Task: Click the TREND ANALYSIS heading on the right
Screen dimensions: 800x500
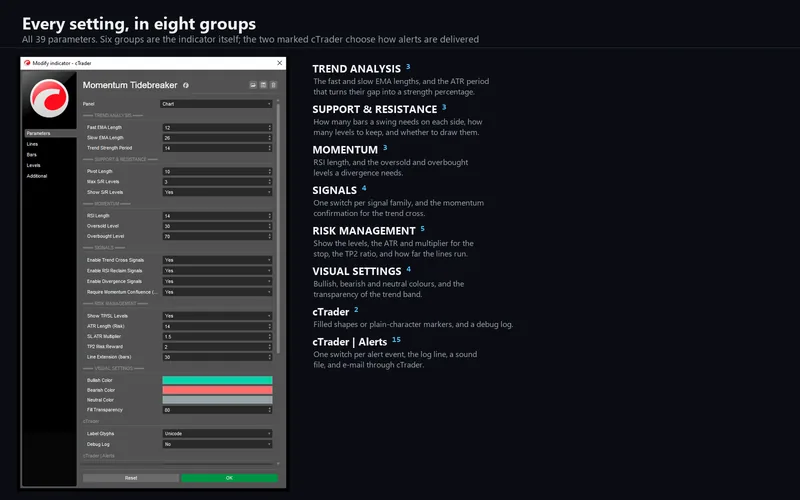Action: click(x=357, y=69)
